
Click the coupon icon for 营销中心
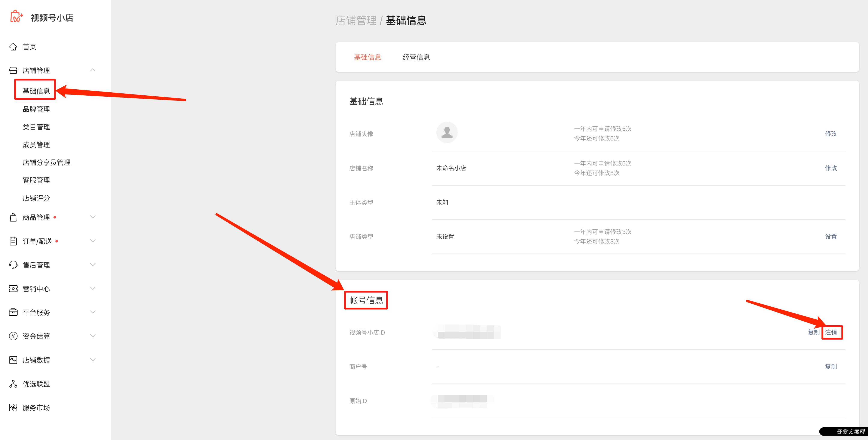tap(13, 289)
